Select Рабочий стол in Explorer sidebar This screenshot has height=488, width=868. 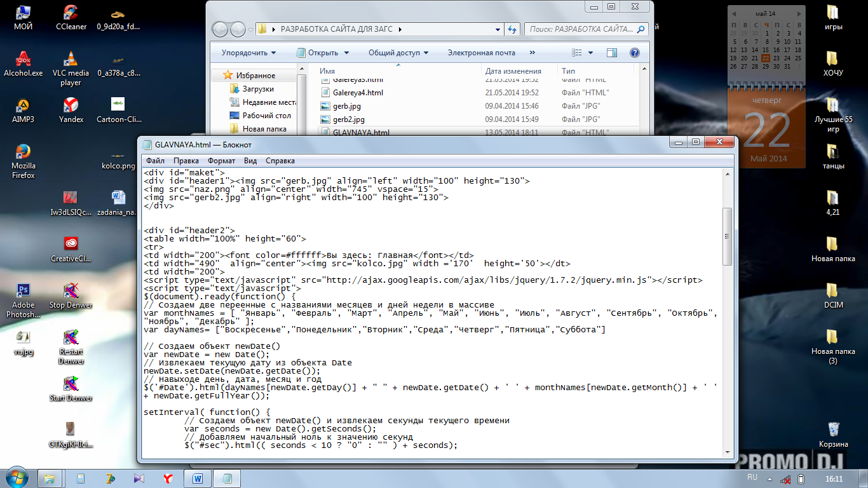coord(260,116)
